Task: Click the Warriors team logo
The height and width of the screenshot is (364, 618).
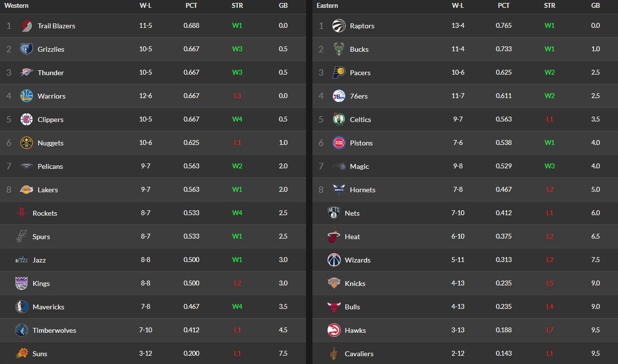Action: pos(26,96)
